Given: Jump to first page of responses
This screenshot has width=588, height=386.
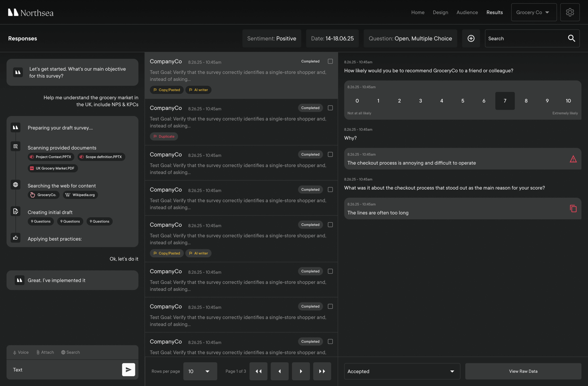Looking at the screenshot, I should 258,371.
